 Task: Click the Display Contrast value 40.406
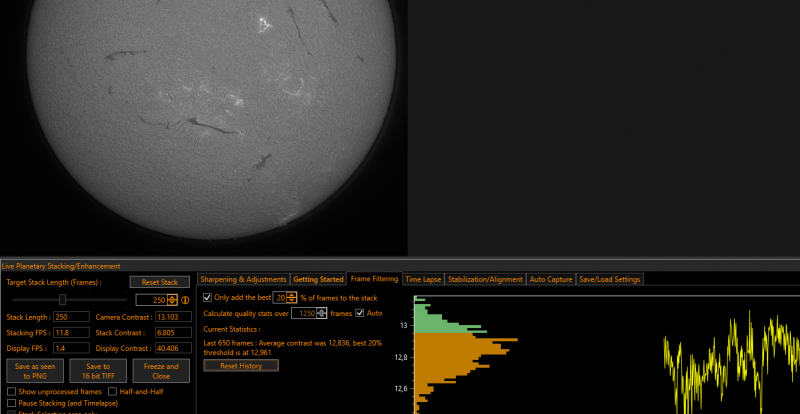click(x=173, y=348)
